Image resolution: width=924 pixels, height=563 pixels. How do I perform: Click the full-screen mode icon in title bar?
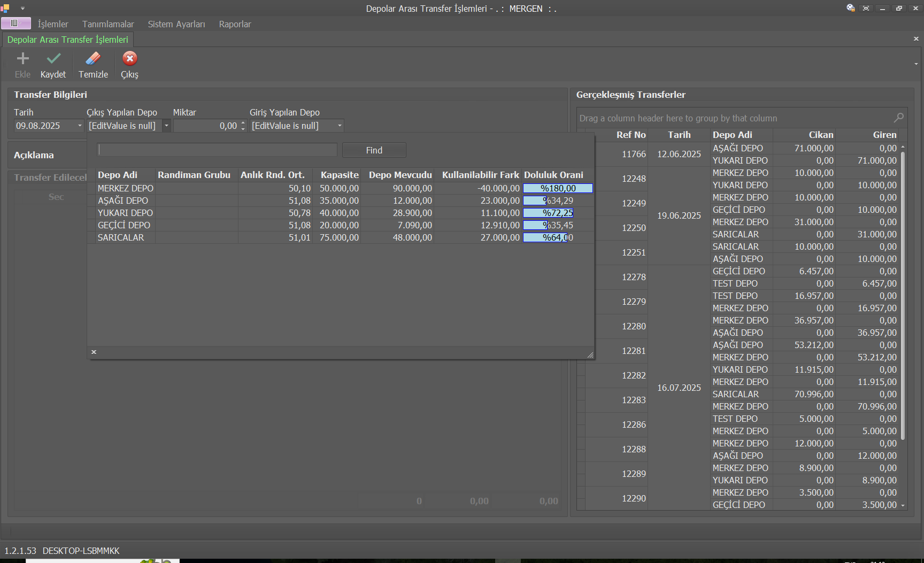pyautogui.click(x=866, y=8)
